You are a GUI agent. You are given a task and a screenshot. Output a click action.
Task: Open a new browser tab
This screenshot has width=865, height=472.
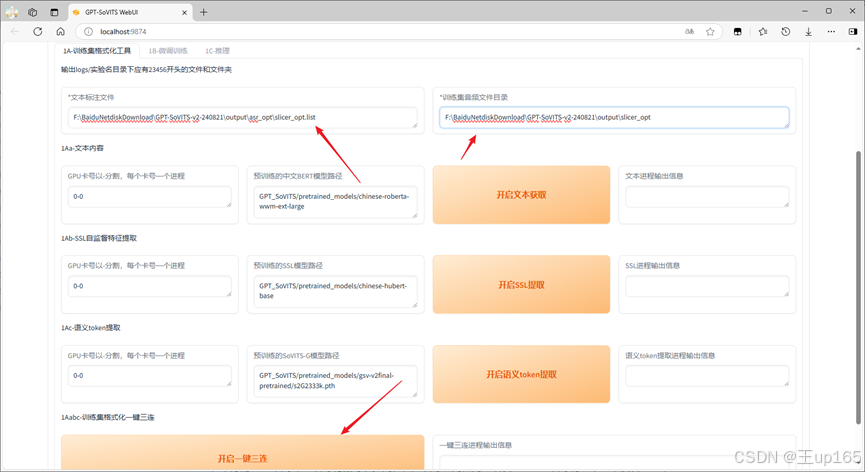click(204, 12)
